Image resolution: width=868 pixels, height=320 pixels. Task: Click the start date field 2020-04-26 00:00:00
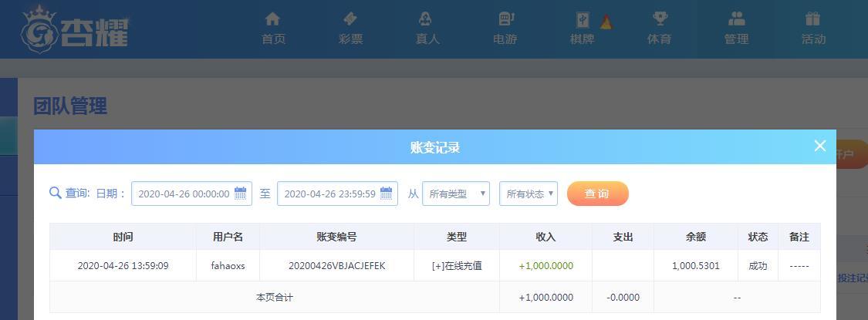coord(191,194)
